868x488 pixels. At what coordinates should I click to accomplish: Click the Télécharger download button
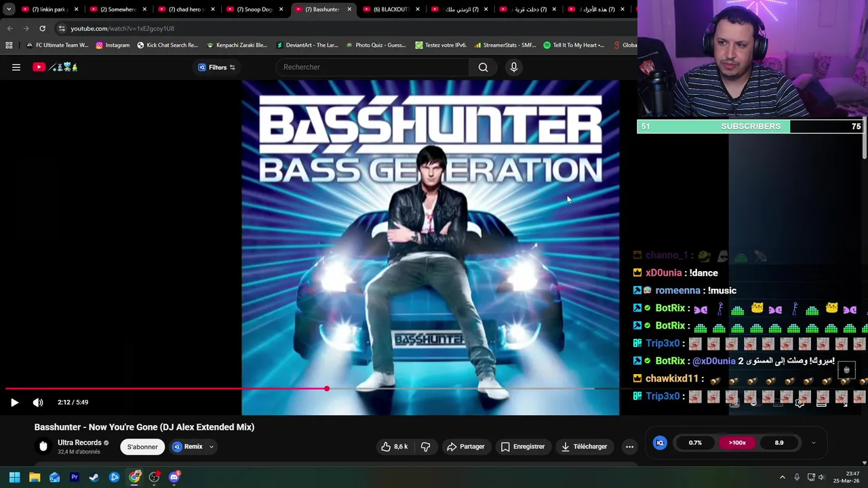(x=584, y=447)
